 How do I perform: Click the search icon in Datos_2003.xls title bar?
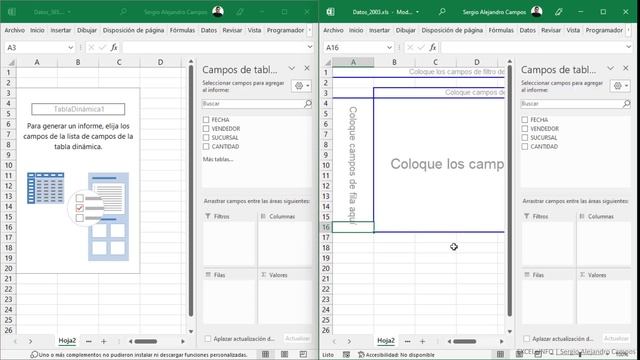pos(442,12)
